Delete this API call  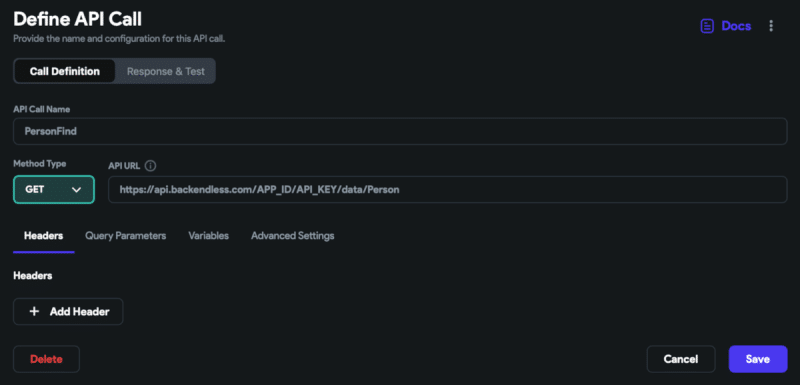click(46, 359)
